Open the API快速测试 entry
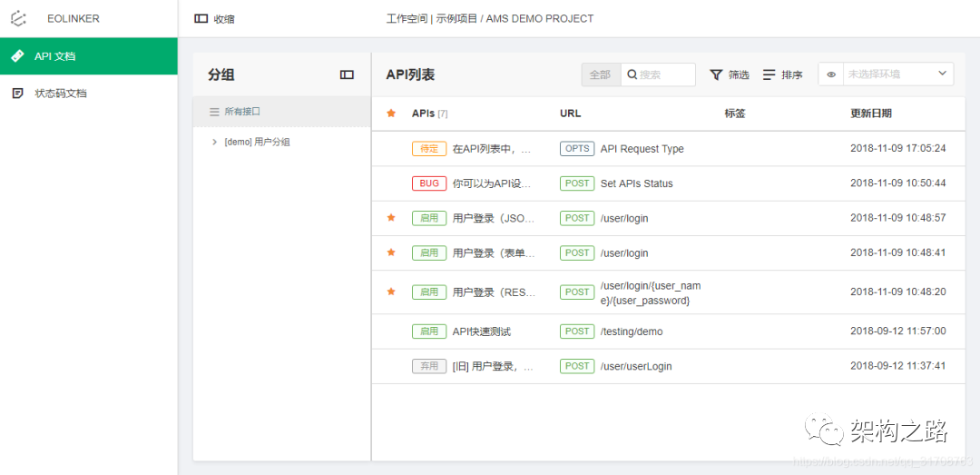The image size is (980, 475). (482, 332)
